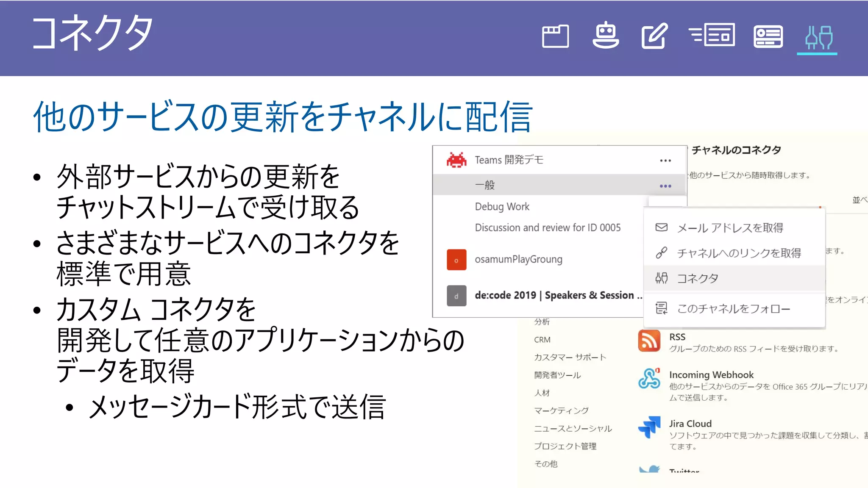
Task: Click the Incoming Webhook connector icon
Action: tap(649, 378)
